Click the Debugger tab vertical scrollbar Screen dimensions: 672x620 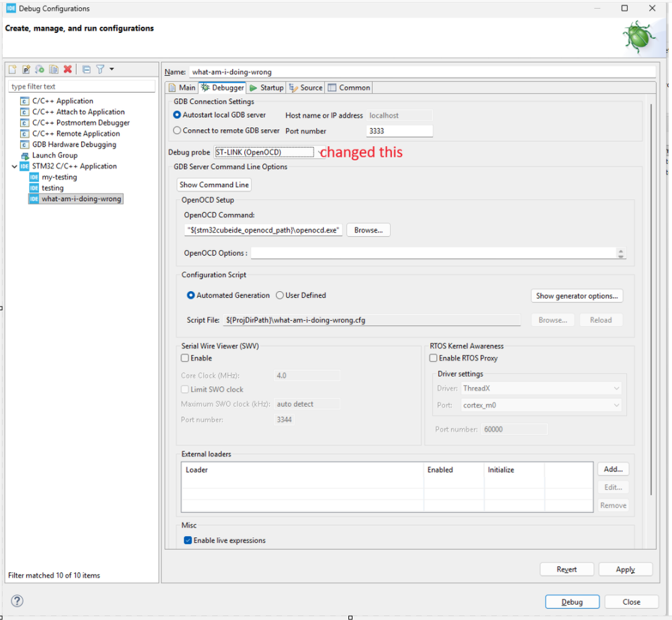click(651, 299)
